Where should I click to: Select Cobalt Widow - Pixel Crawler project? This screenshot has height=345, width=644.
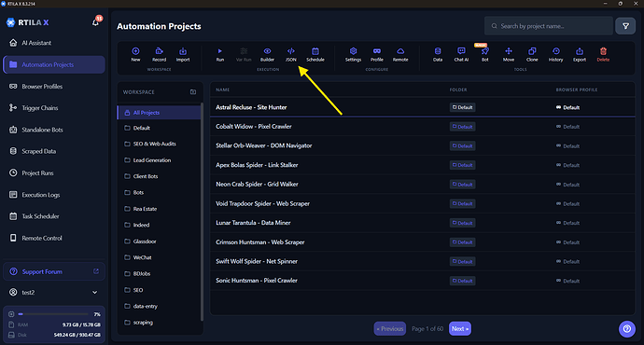423,127
